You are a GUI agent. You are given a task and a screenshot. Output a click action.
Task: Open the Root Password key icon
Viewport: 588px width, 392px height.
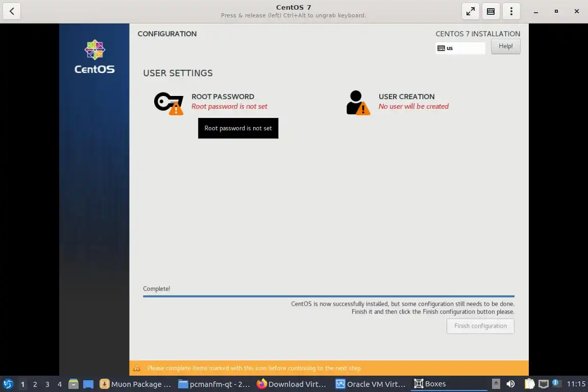click(169, 103)
